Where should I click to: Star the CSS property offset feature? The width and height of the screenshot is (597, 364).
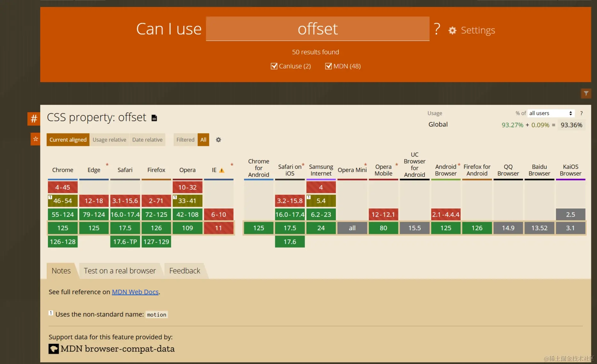click(x=36, y=139)
